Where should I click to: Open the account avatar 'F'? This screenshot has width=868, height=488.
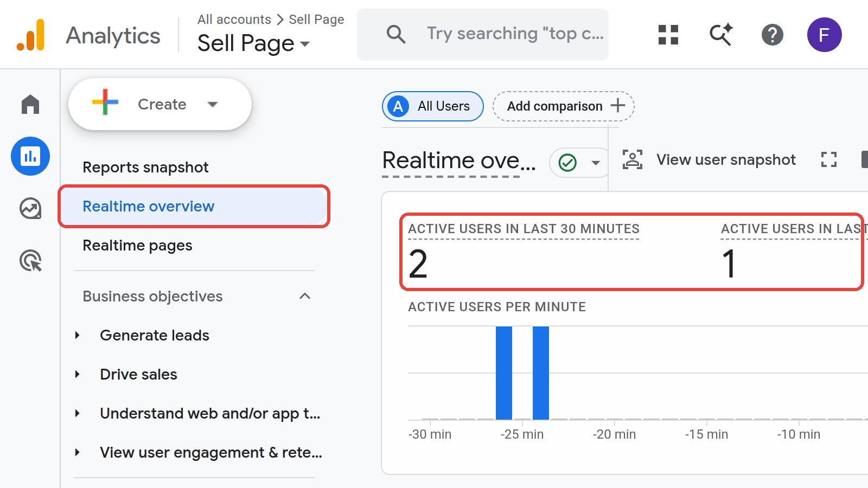point(824,35)
